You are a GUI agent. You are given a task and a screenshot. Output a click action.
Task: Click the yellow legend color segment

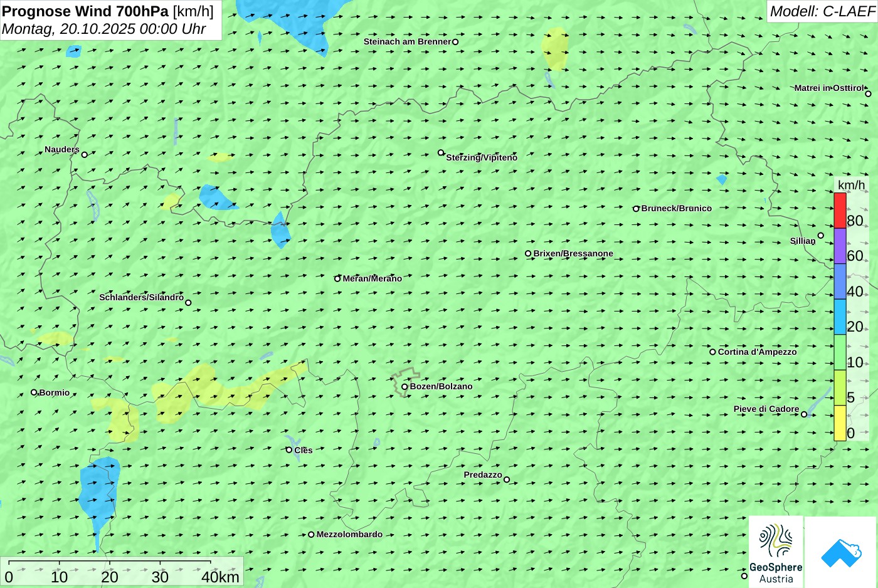coord(840,423)
